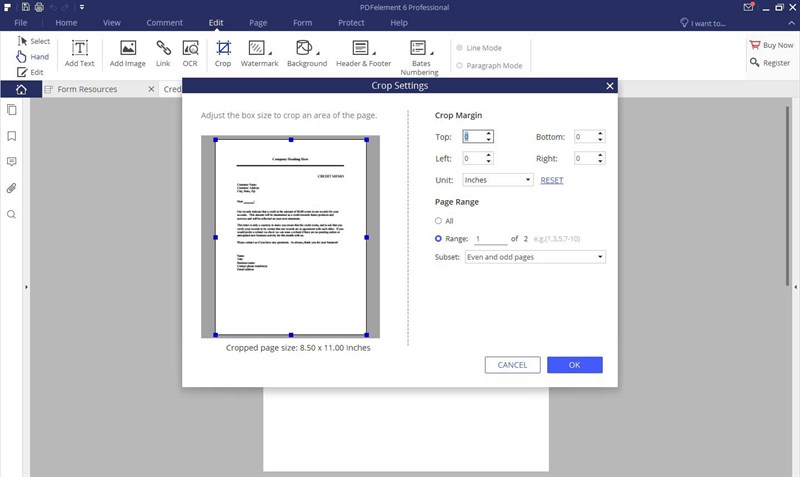The width and height of the screenshot is (800, 477).
Task: Expand Bates Numbering dropdown arrow
Action: pos(432,53)
